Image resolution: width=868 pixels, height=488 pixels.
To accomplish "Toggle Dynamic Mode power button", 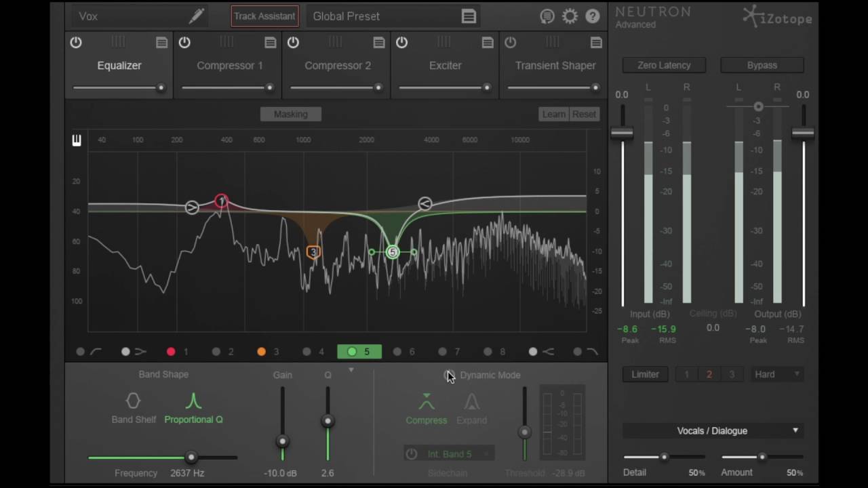I will click(x=449, y=375).
